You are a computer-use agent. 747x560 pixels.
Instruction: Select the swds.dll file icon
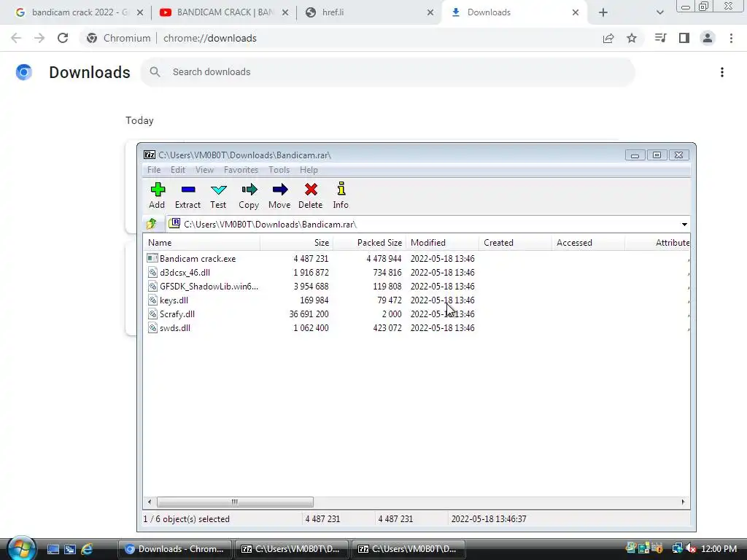coord(152,327)
